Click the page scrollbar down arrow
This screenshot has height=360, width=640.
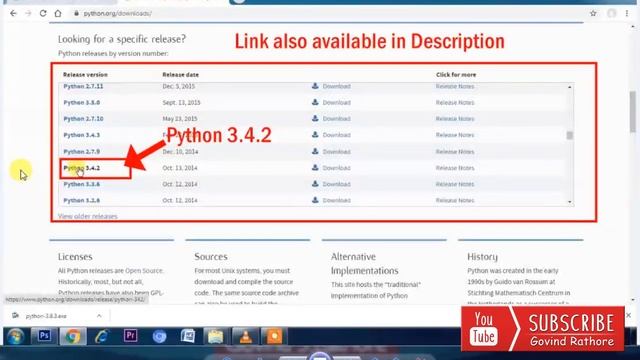(x=633, y=300)
